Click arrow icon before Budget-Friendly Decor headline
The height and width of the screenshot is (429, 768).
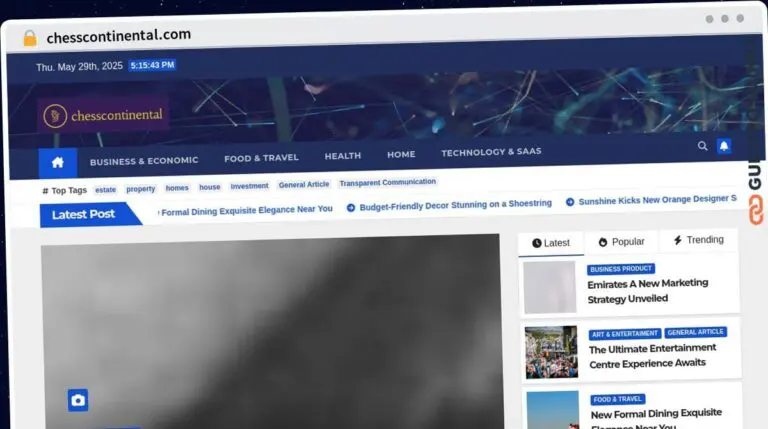point(351,208)
